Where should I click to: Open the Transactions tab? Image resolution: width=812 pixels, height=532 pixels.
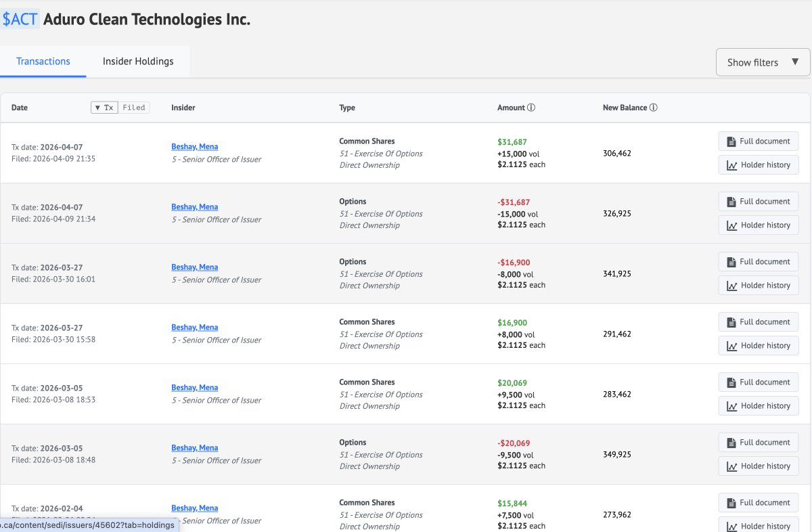point(43,62)
